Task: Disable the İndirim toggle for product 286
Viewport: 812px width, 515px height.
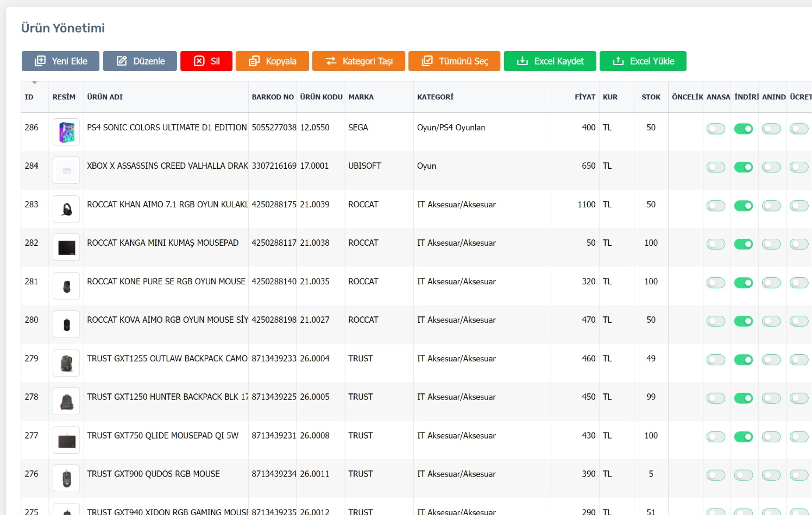Action: tap(743, 129)
